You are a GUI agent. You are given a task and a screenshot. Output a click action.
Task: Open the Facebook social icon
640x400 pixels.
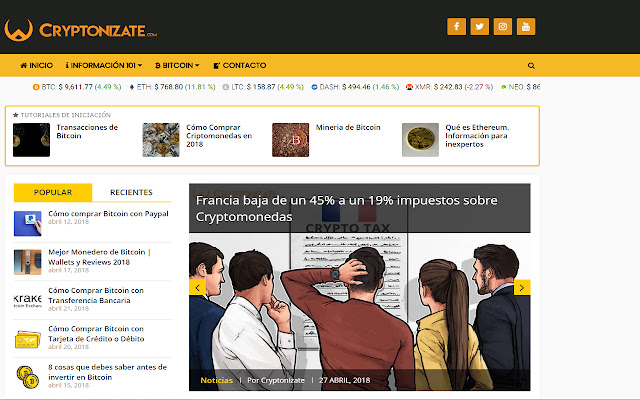click(456, 27)
